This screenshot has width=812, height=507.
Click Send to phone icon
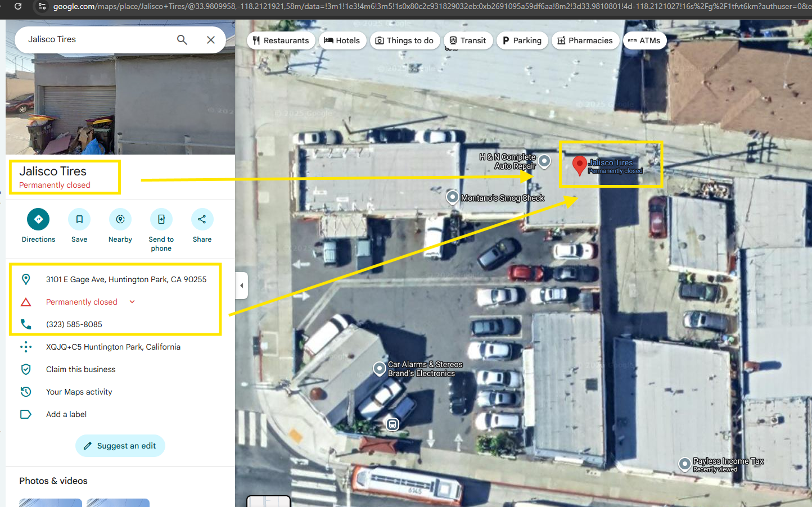tap(161, 219)
